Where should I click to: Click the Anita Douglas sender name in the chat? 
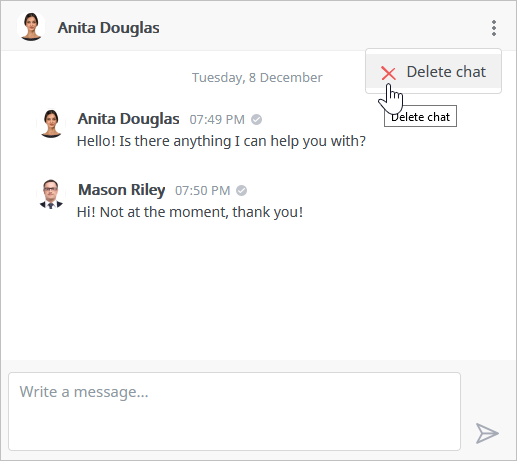click(128, 119)
